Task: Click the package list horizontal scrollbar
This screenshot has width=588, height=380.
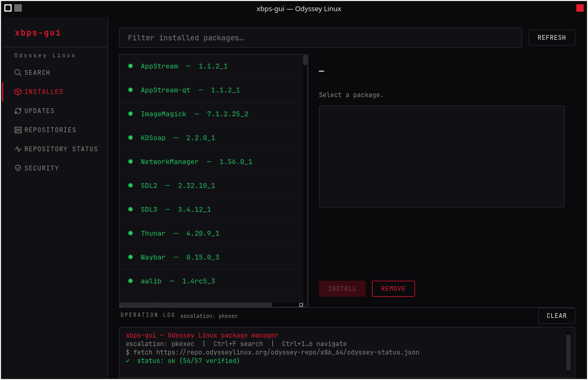Action: pyautogui.click(x=196, y=305)
